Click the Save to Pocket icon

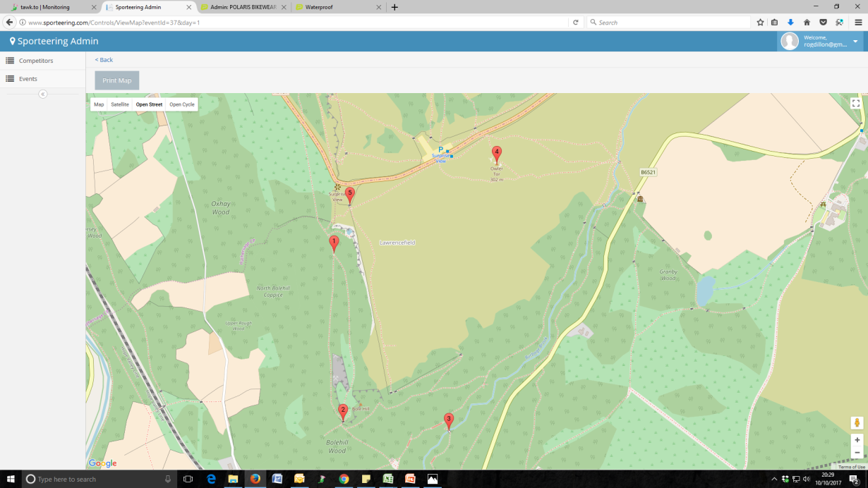(824, 22)
